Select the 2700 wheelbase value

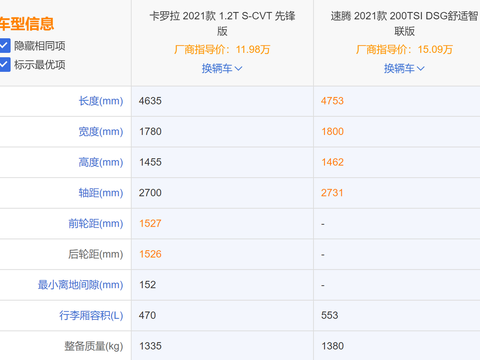click(x=150, y=193)
